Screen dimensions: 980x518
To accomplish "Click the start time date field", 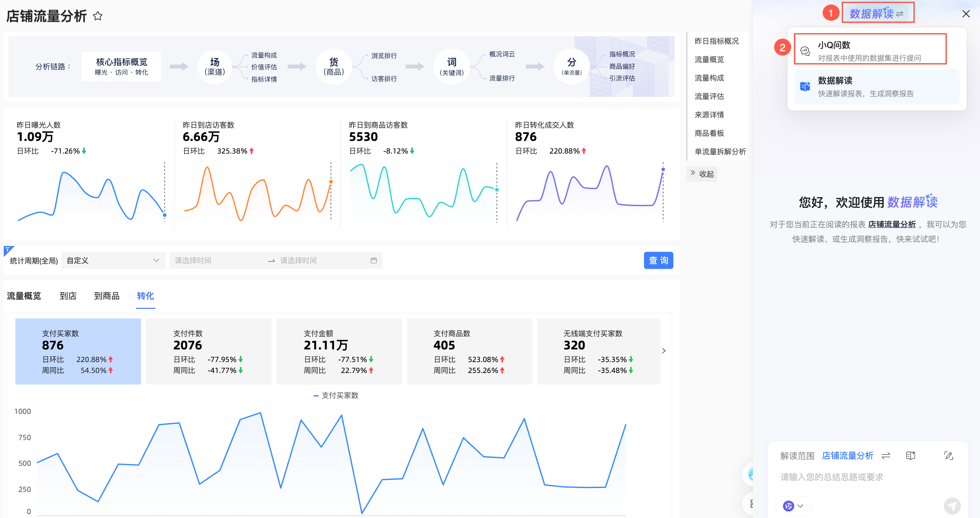I will (x=219, y=260).
